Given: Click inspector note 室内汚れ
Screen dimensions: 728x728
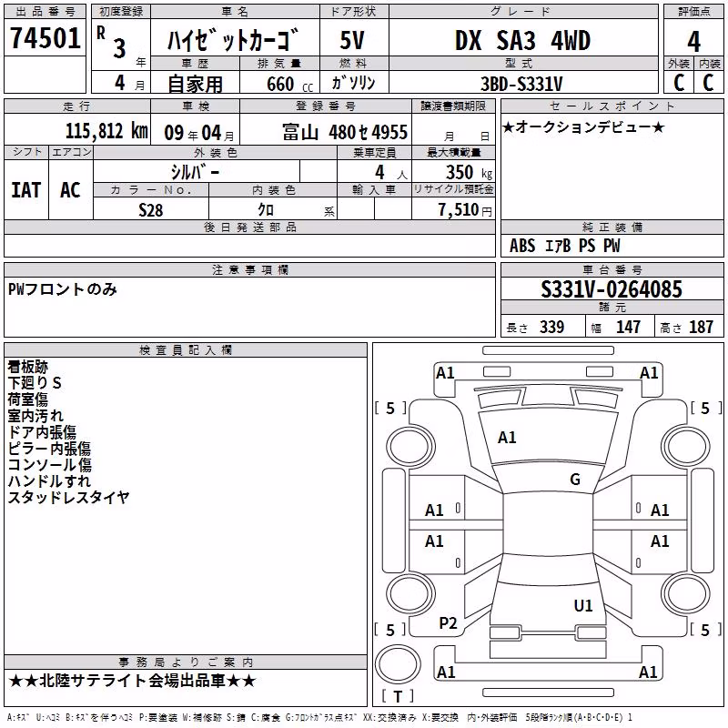Looking at the screenshot, I should [35, 416].
